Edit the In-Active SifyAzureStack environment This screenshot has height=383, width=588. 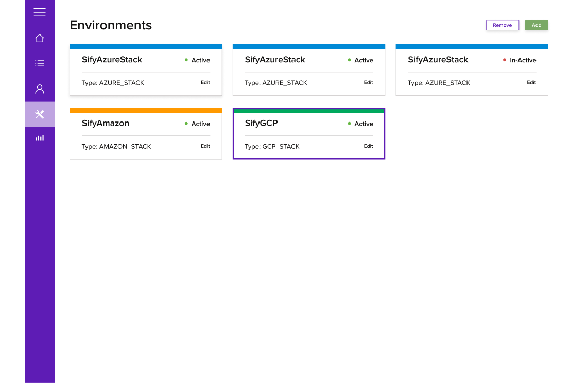point(531,82)
